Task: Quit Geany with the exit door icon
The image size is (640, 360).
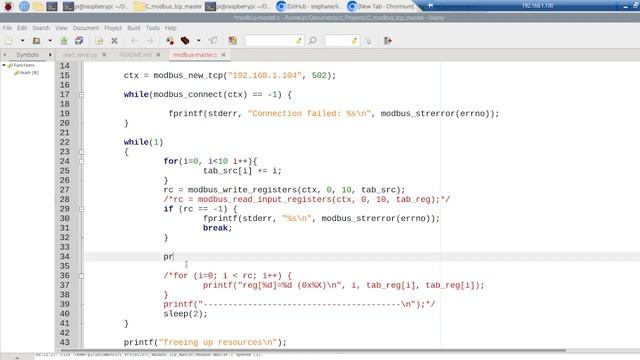Action: coord(388,41)
